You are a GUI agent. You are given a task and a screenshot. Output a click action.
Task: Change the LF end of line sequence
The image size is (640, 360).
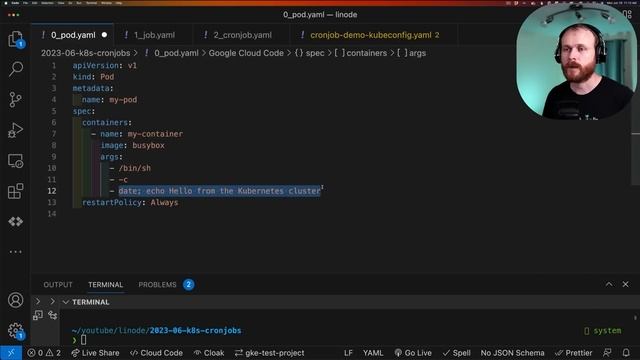[348, 353]
